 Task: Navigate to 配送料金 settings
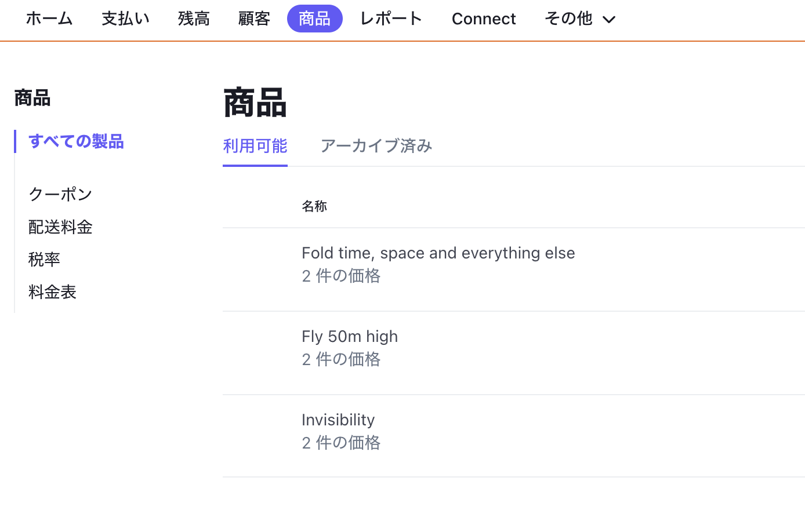pyautogui.click(x=60, y=227)
